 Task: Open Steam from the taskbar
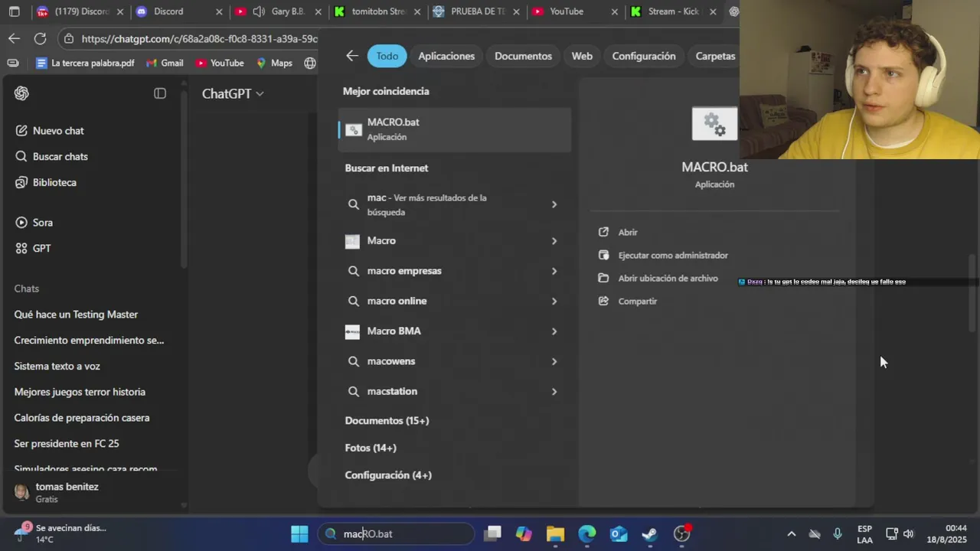coord(649,533)
